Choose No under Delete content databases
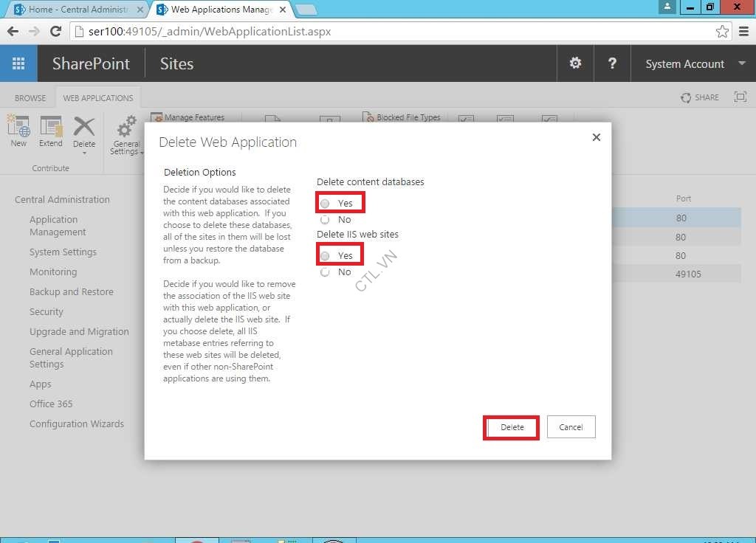This screenshot has width=756, height=543. pyautogui.click(x=325, y=219)
